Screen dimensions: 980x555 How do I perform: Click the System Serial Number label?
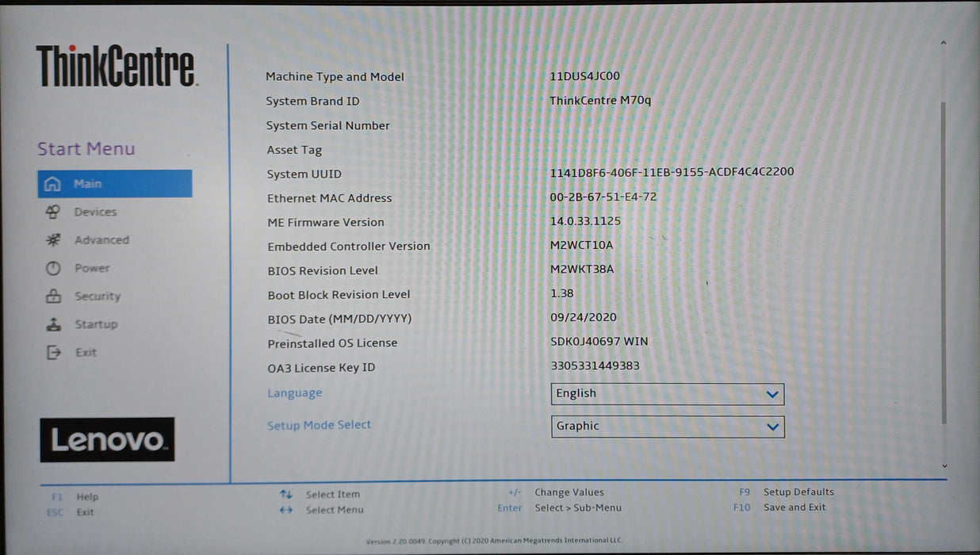328,125
